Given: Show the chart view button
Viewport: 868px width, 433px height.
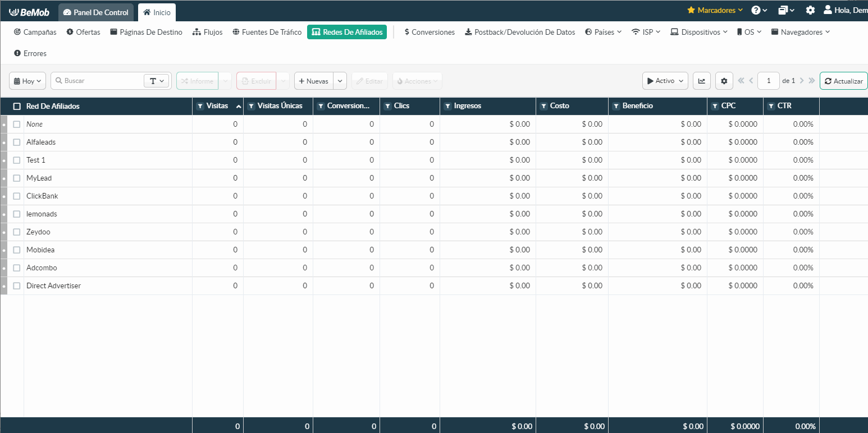Looking at the screenshot, I should pyautogui.click(x=702, y=81).
